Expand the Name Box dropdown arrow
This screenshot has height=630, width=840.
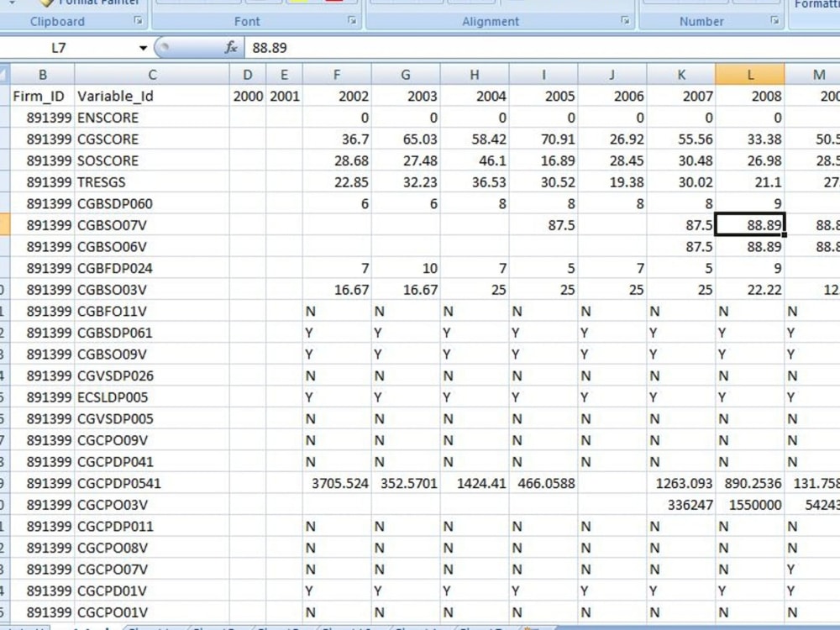tap(143, 48)
